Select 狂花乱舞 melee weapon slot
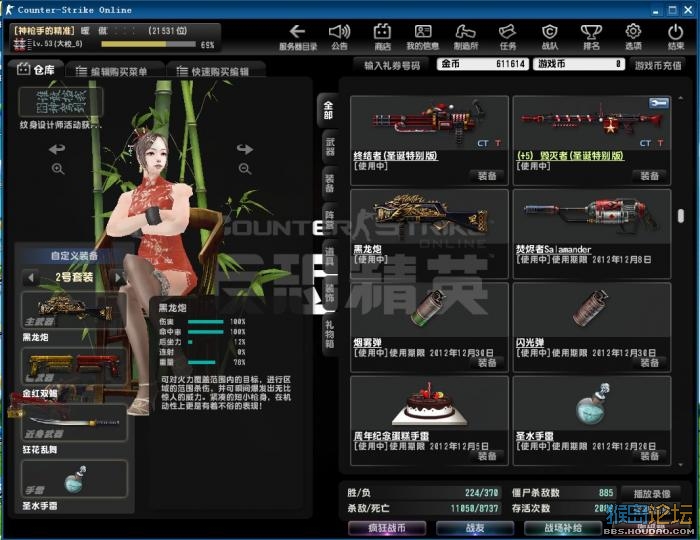 tap(74, 423)
